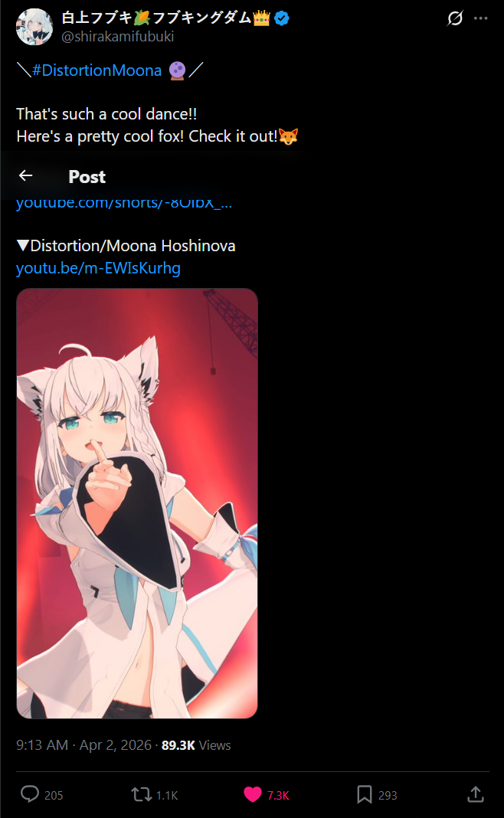This screenshot has width=504, height=818.
Task: Click the 9:13 AM Apr 2, 2026 timestamp
Action: (84, 745)
